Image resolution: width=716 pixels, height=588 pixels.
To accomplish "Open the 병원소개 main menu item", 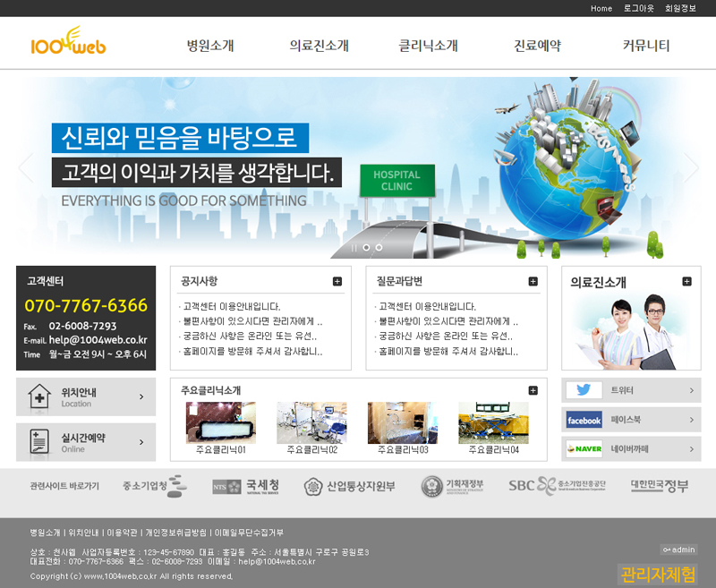I will (x=210, y=46).
